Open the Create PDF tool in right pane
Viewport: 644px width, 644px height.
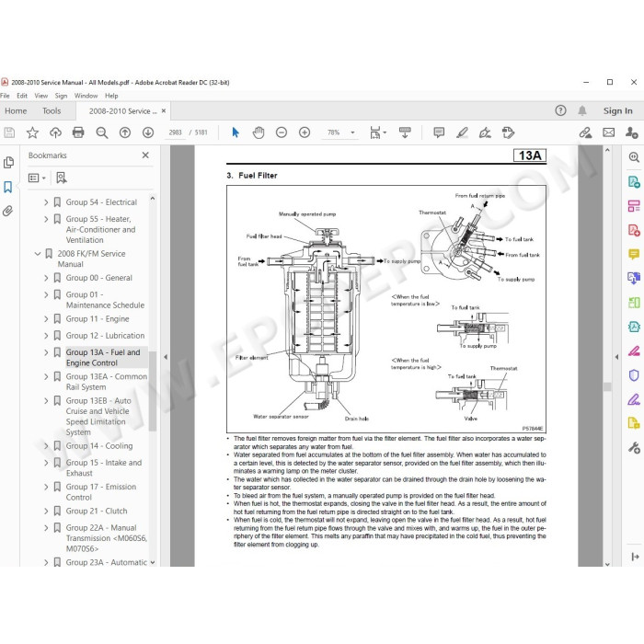point(634,230)
